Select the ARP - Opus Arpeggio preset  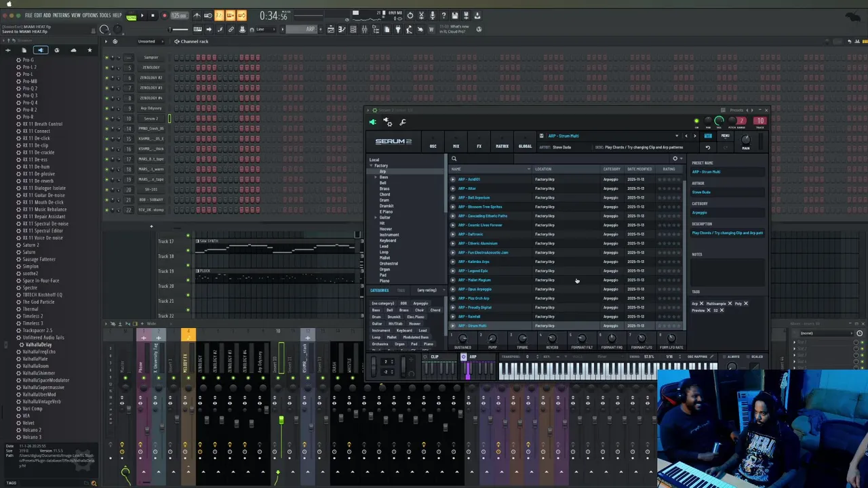pyautogui.click(x=475, y=289)
